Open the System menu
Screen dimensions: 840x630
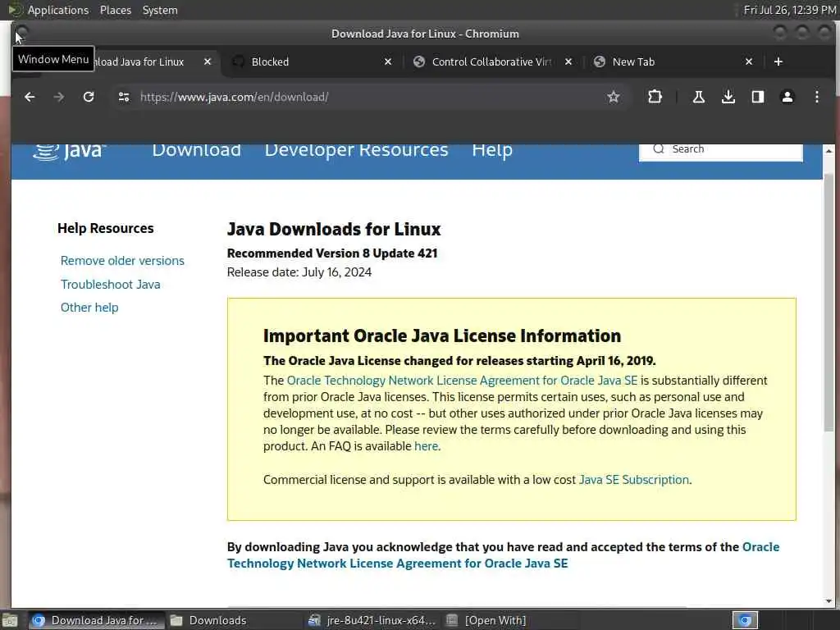tap(160, 10)
